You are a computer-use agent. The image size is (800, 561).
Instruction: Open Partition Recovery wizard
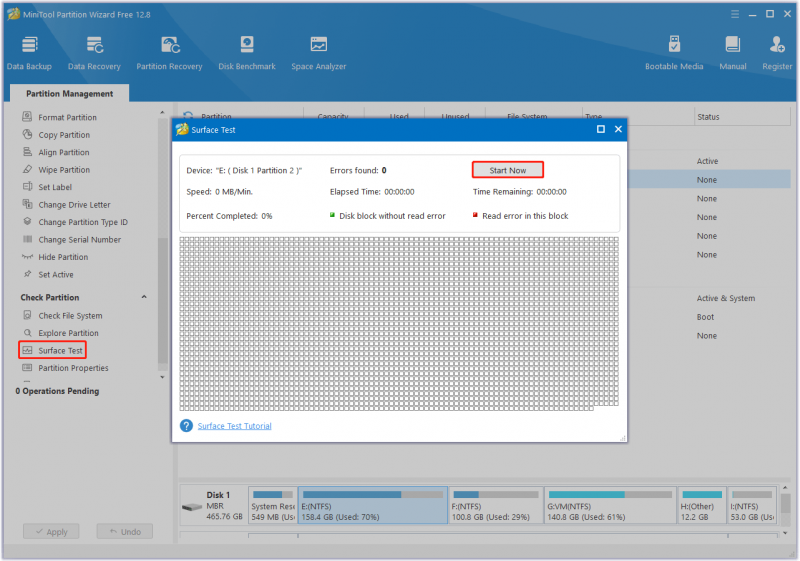coord(169,53)
